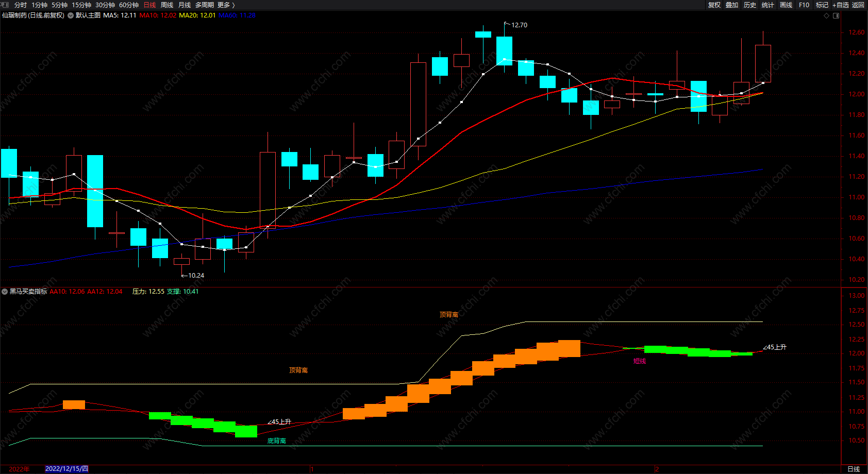This screenshot has width=868, height=474.
Task: Click the 日线 label at bottom-right corner
Action: coord(854,469)
